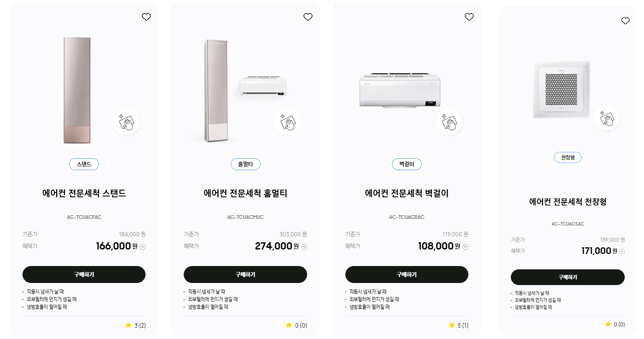
Task: Select the 스탠드 category tag
Action: pos(84,164)
